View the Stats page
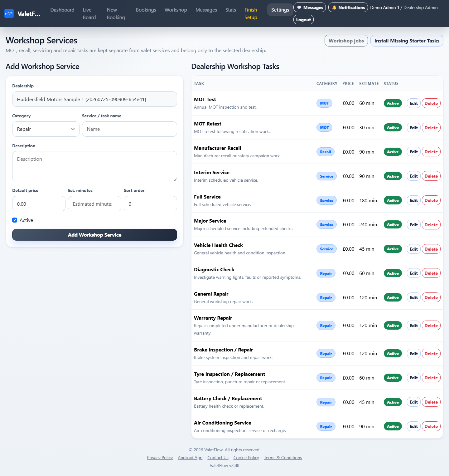This screenshot has width=449, height=476. click(231, 10)
